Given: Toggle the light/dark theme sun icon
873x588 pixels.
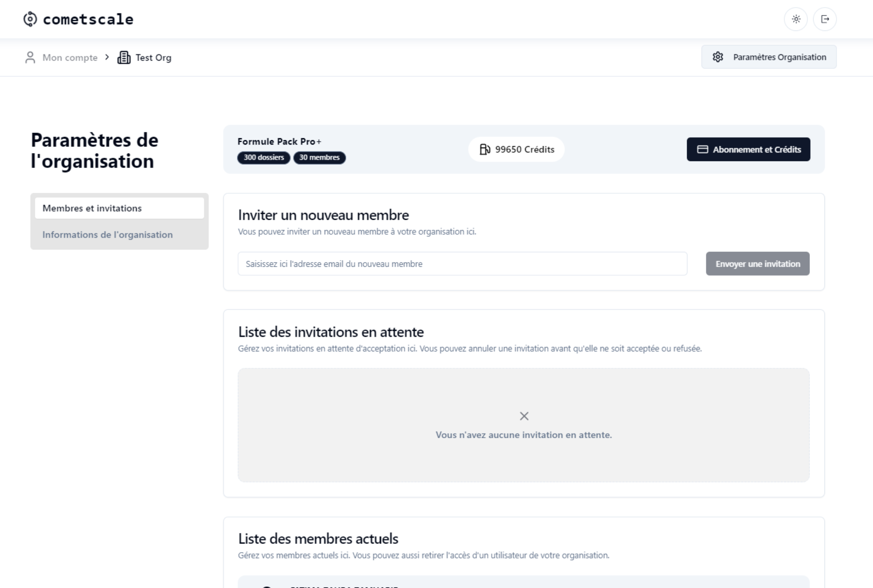Looking at the screenshot, I should click(795, 19).
